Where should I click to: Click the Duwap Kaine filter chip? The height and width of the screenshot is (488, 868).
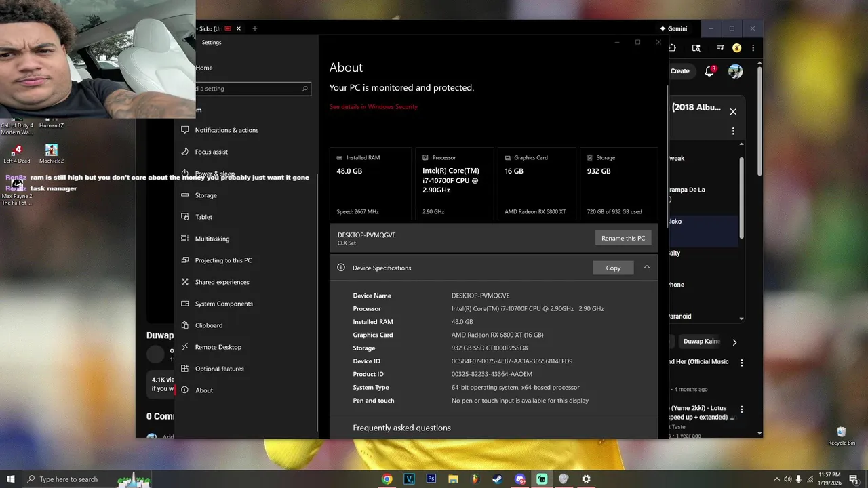pyautogui.click(x=701, y=342)
